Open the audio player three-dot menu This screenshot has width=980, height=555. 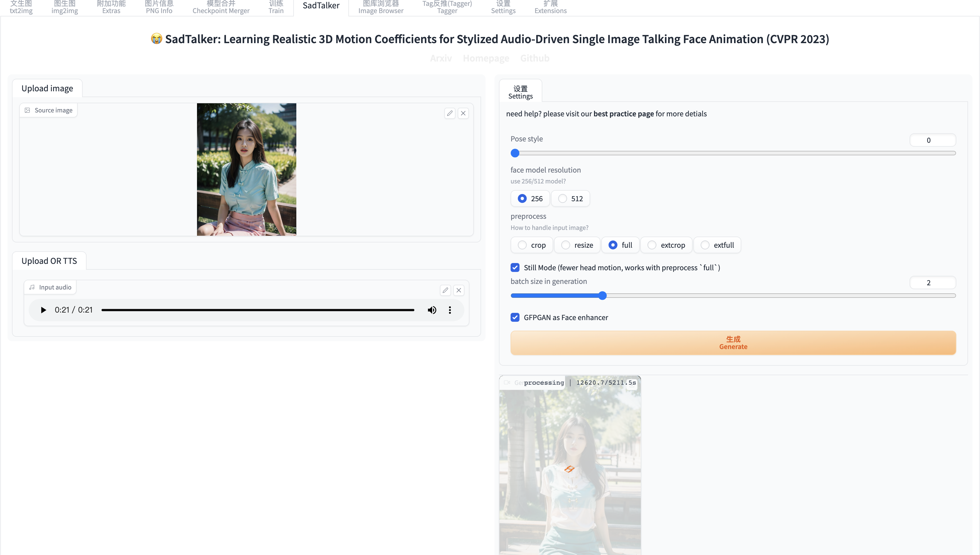click(450, 310)
